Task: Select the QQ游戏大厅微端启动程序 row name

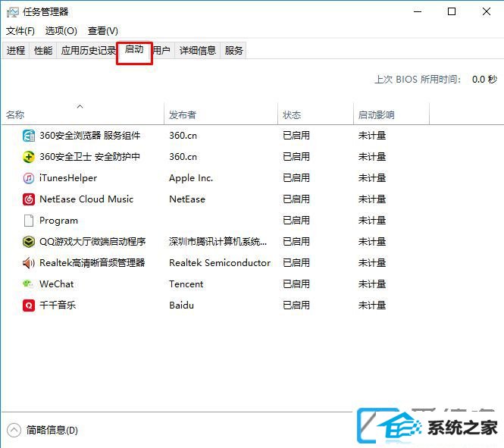Action: pyautogui.click(x=92, y=242)
